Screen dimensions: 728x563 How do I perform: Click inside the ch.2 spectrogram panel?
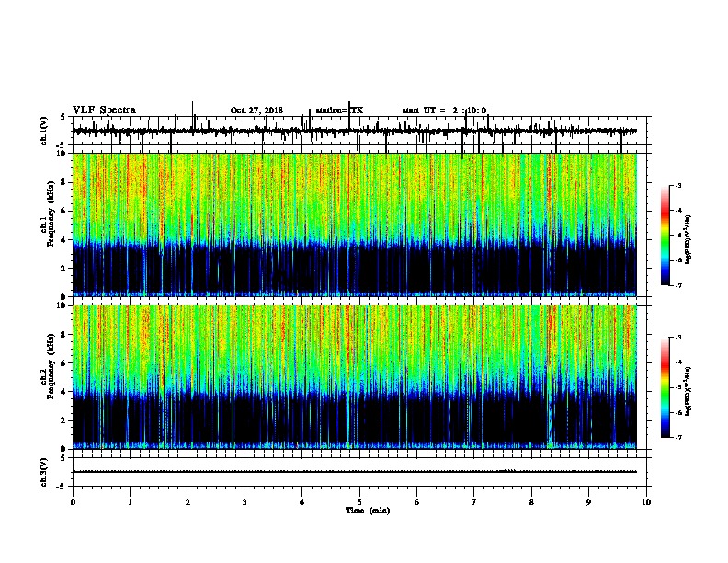click(354, 377)
